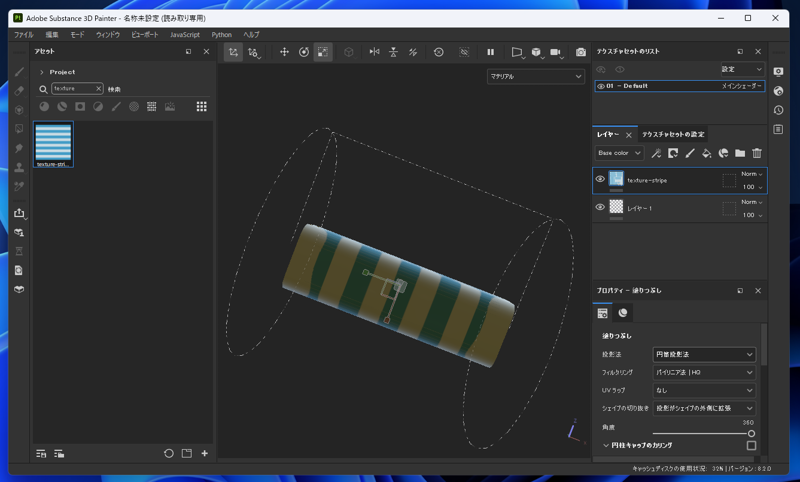Click the translate move gizmo tool
The height and width of the screenshot is (482, 800).
point(284,52)
